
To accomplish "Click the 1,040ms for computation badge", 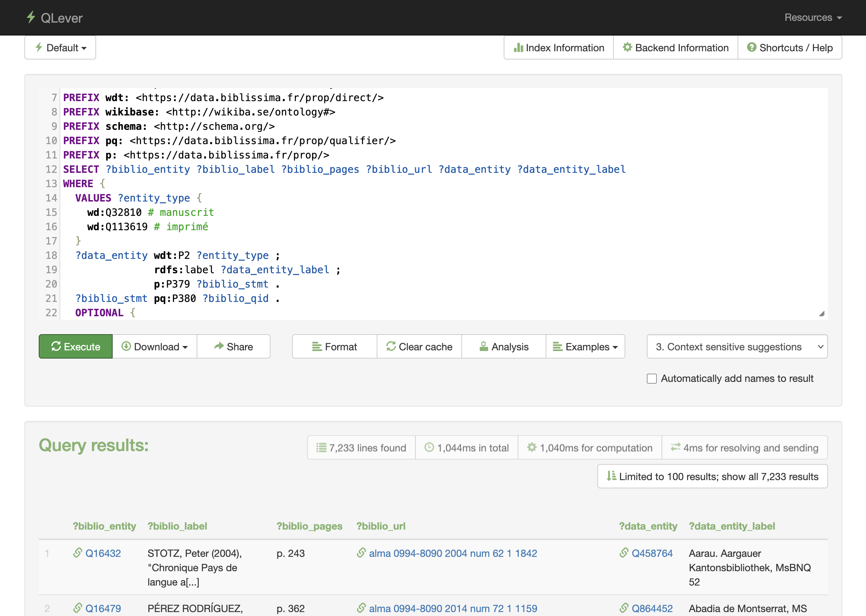I will [590, 447].
